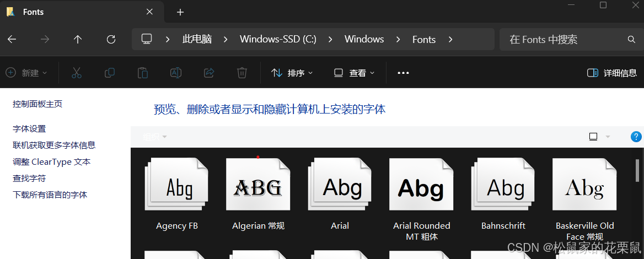Click the change view layout icon
The width and height of the screenshot is (644, 259).
click(x=593, y=137)
